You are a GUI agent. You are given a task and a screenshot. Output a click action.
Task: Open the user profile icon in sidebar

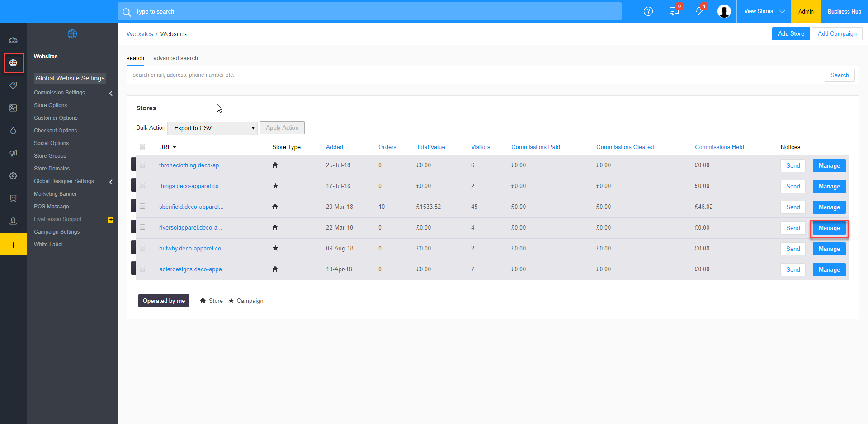coord(13,221)
